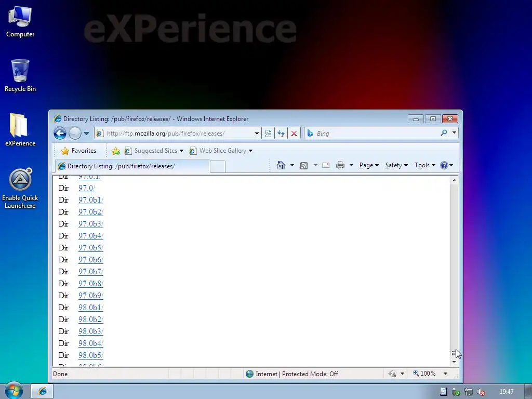Click the Help question mark icon

coord(444,165)
